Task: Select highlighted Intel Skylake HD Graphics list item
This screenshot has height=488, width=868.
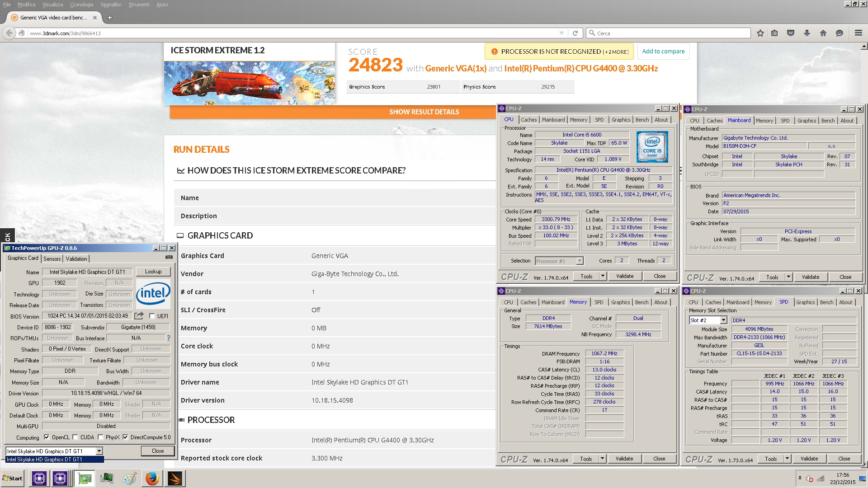Action: pos(55,459)
